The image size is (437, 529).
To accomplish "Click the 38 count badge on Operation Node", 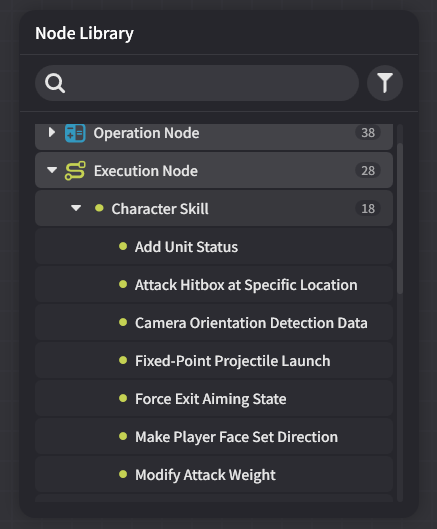I will [x=368, y=133].
